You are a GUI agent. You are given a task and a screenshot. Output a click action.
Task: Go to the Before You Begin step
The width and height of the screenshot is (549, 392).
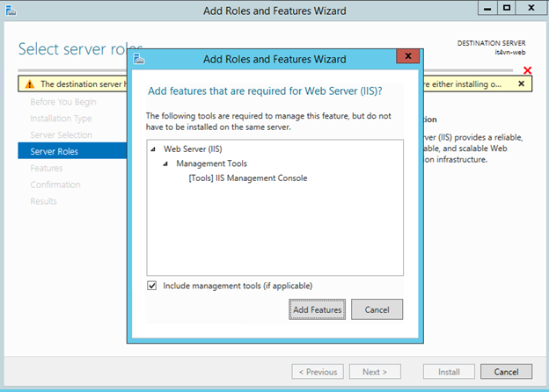tap(63, 102)
